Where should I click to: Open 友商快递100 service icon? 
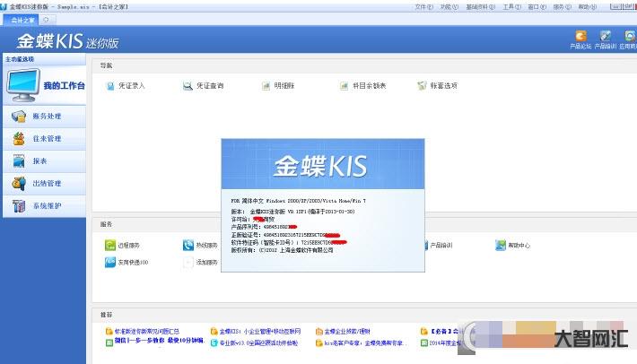point(125,263)
